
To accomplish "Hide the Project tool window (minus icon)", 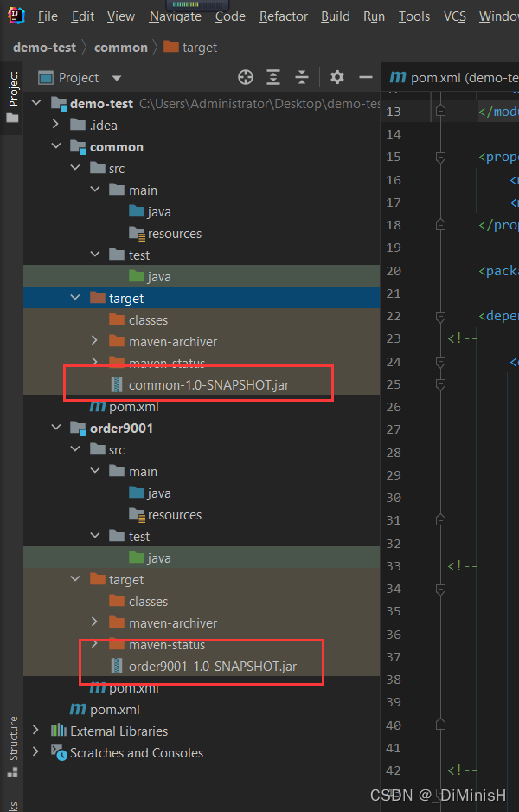I will (x=366, y=77).
